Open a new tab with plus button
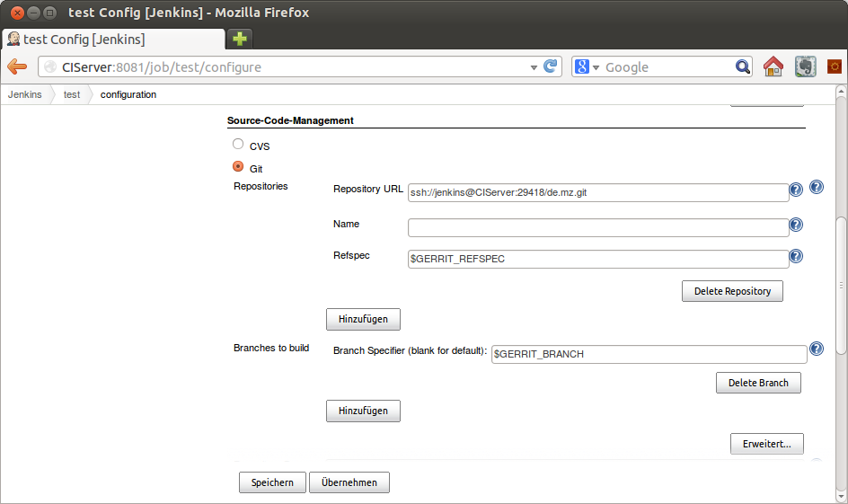The height and width of the screenshot is (504, 848). 240,39
